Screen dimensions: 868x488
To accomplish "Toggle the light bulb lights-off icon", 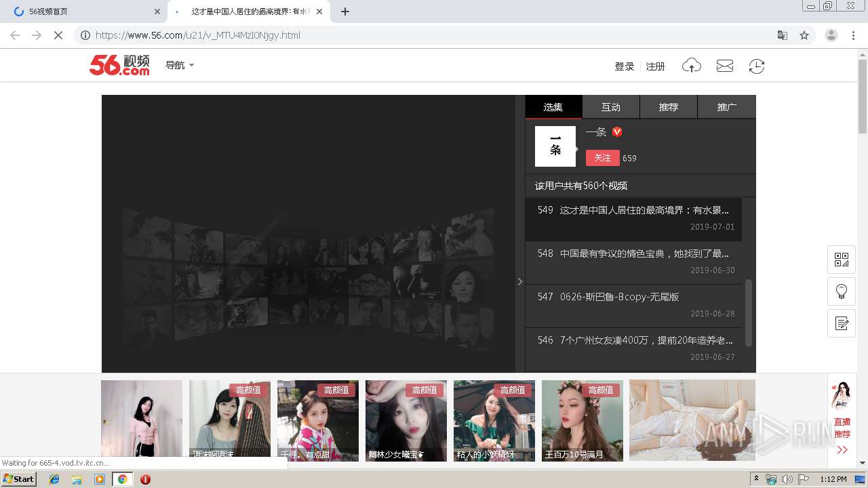I will tap(842, 291).
